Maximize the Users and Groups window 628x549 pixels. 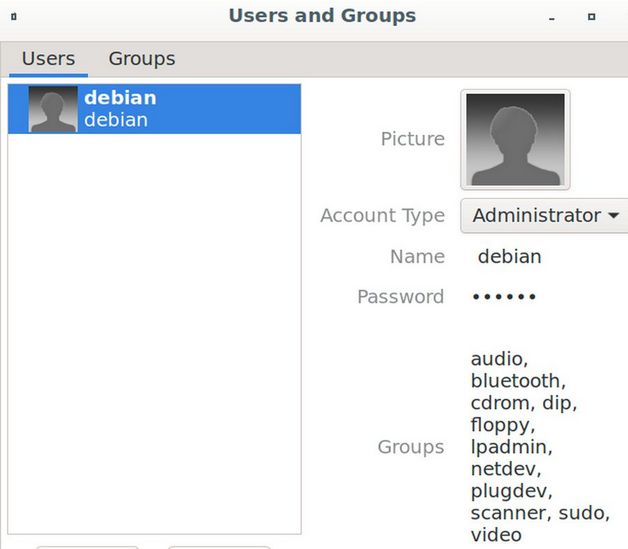tap(591, 17)
